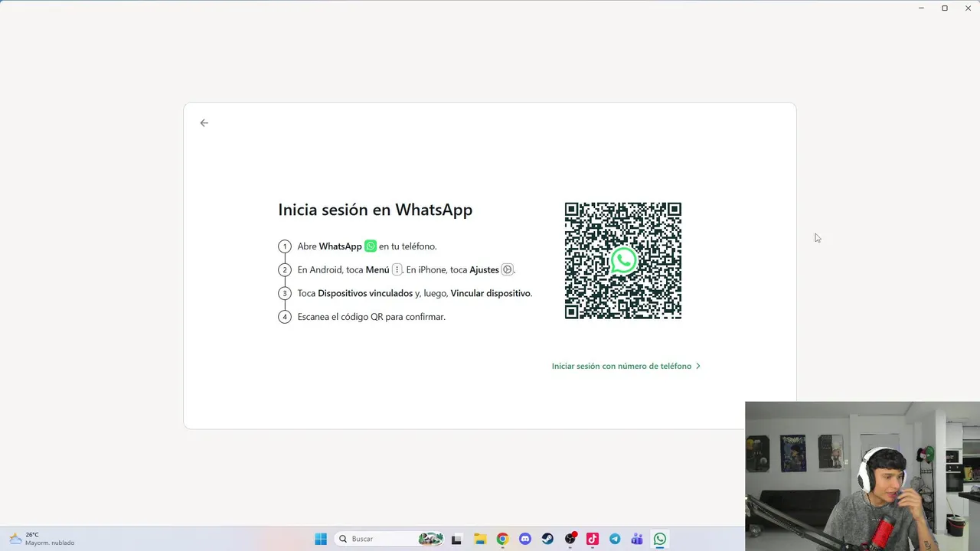Click 'Iniciar sesión con número de teléfono' link
The image size is (980, 551).
pos(621,366)
